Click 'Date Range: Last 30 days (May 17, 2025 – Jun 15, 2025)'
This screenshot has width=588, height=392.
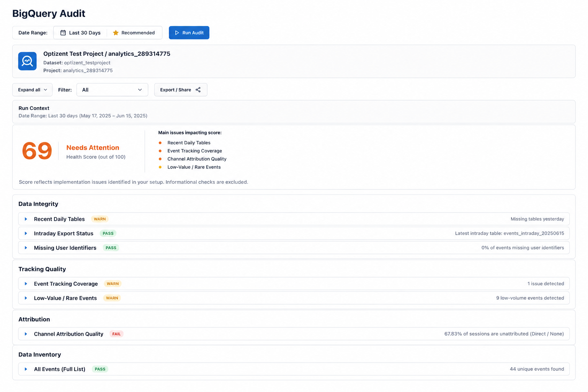point(83,116)
